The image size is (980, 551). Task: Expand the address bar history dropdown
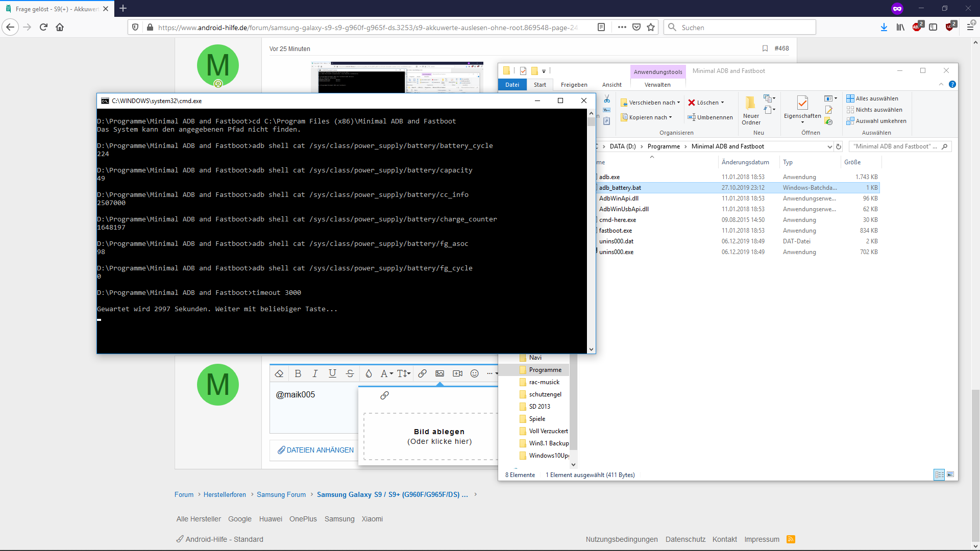pos(829,146)
